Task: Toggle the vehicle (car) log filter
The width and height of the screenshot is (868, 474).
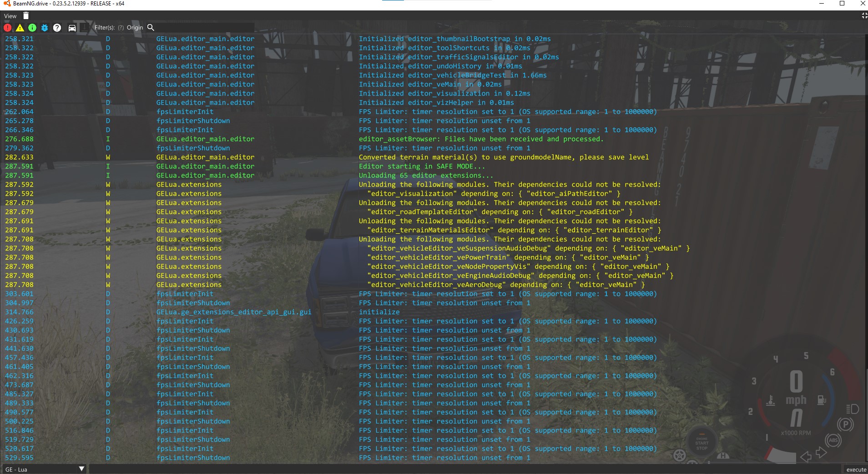Action: (72, 28)
